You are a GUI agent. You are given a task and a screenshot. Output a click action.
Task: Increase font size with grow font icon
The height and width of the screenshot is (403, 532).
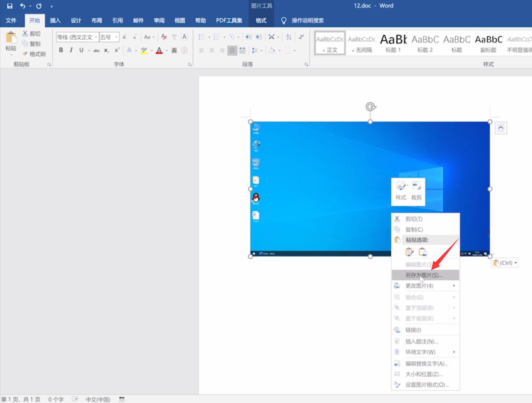[x=125, y=37]
